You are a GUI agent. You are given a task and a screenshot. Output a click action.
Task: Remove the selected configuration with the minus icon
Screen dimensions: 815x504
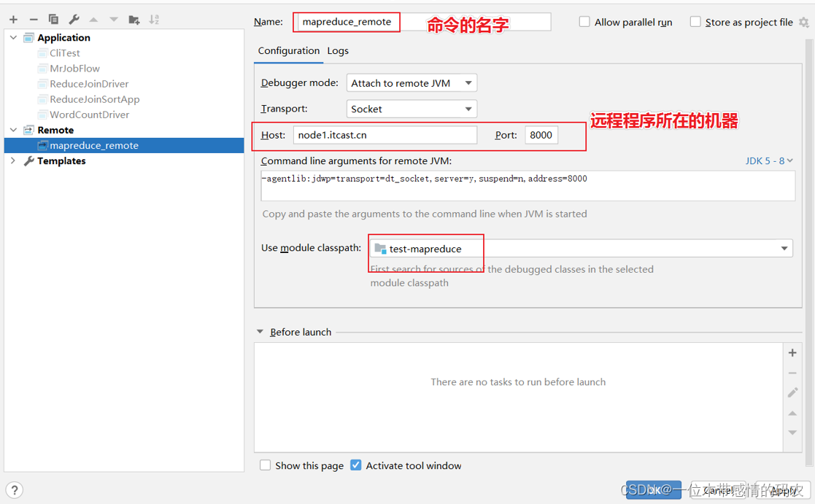coord(34,20)
